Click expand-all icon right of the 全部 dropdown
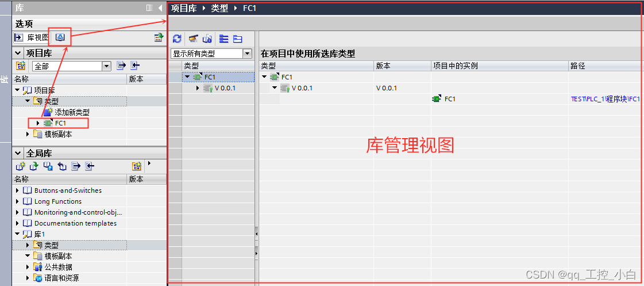644x286 pixels. tap(120, 66)
